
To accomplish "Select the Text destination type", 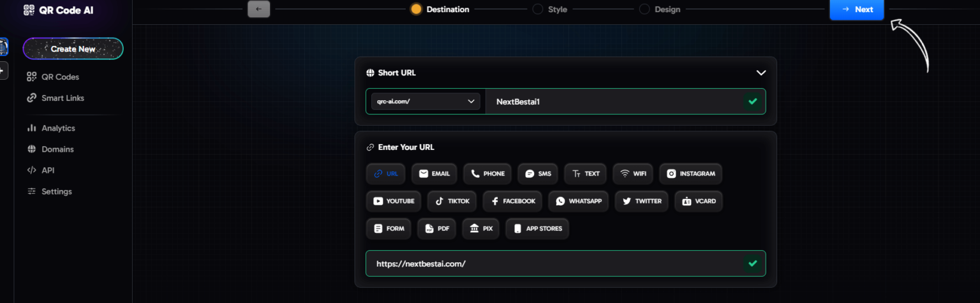I will 586,174.
